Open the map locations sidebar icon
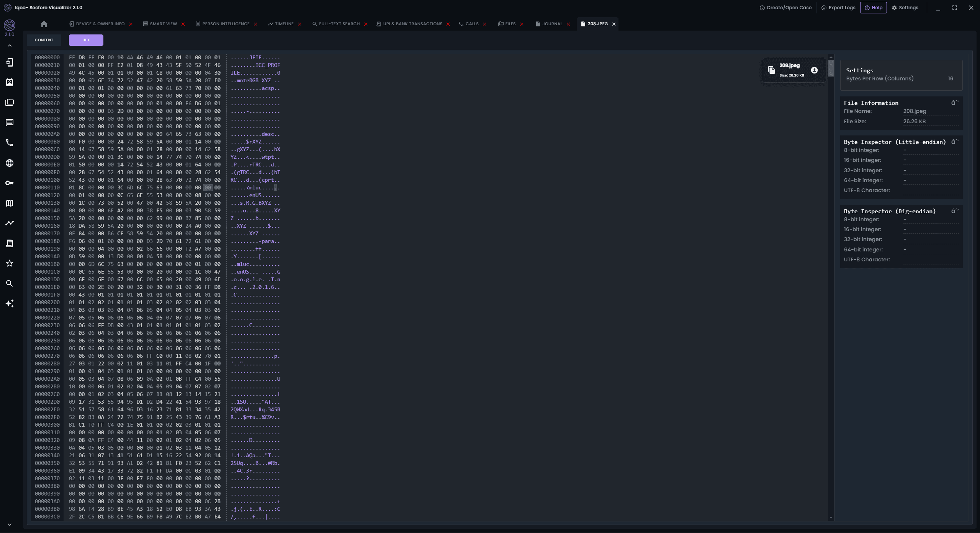Screen dimensions: 980x533 (x=10, y=203)
